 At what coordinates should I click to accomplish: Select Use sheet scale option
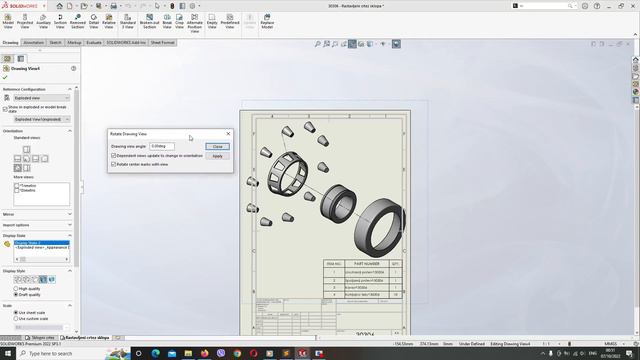[16, 313]
